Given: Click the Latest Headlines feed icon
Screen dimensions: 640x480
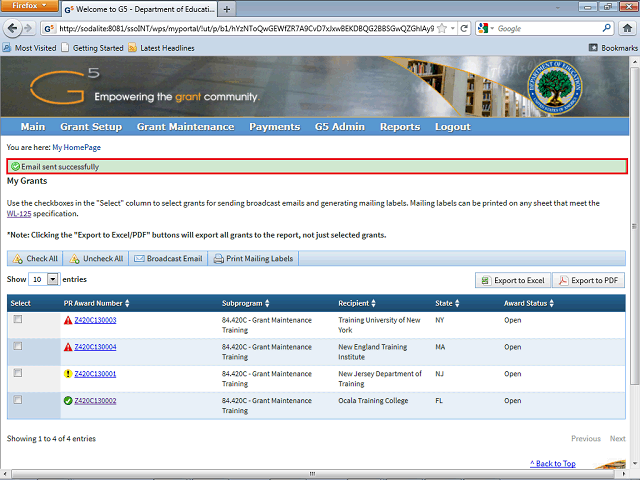Looking at the screenshot, I should point(132,48).
